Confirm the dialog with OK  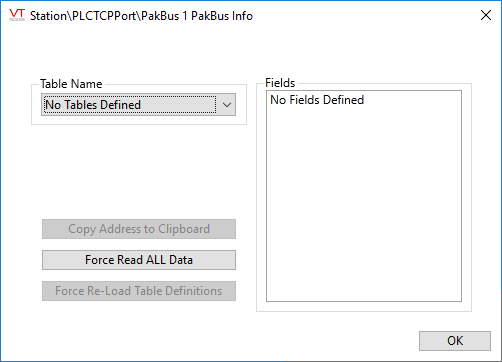(455, 341)
